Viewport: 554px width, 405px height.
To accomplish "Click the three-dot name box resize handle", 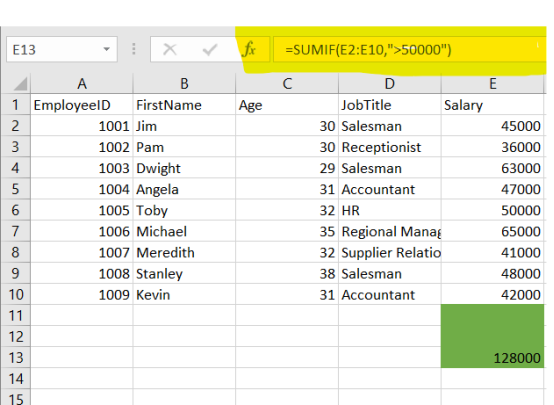I will pos(134,49).
